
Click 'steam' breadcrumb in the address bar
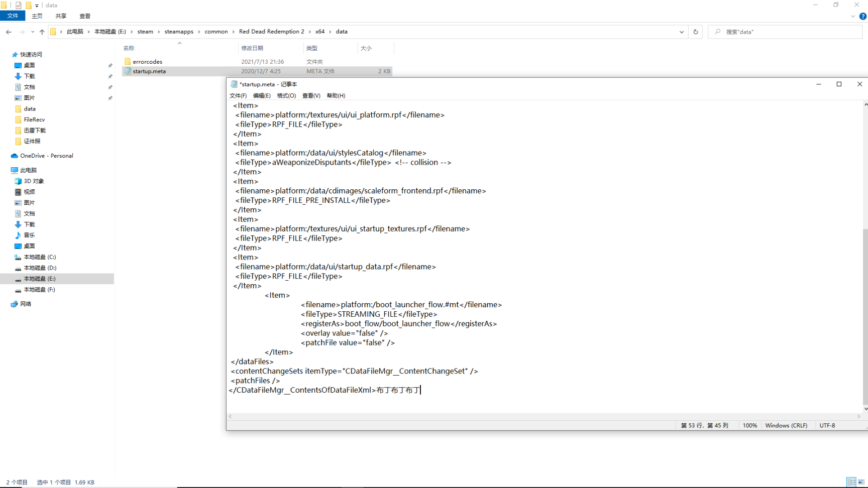pos(145,32)
